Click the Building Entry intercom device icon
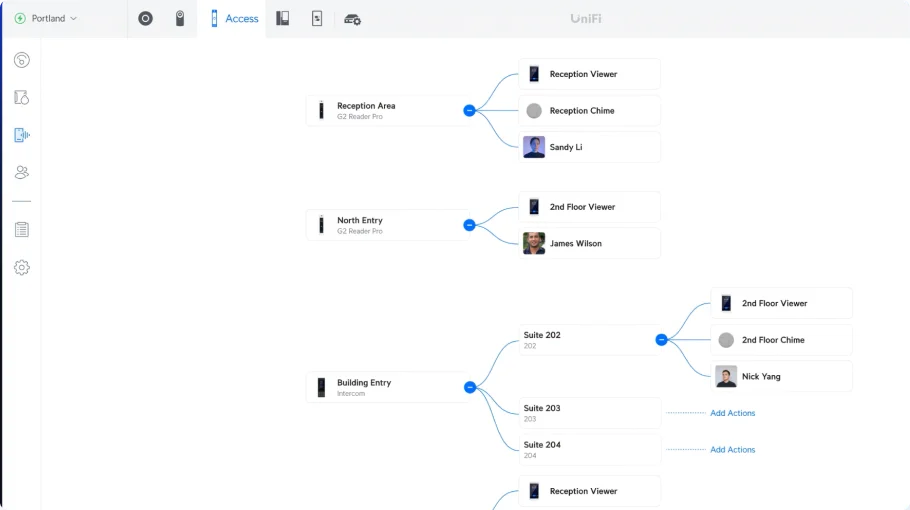Image resolution: width=910 pixels, height=510 pixels. click(321, 387)
